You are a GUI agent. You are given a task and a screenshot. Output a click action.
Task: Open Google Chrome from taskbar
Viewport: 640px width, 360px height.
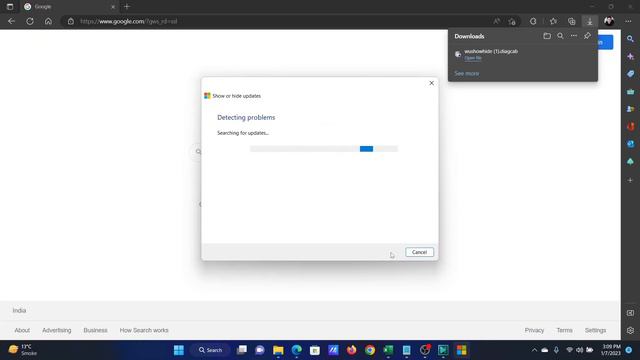coord(370,350)
